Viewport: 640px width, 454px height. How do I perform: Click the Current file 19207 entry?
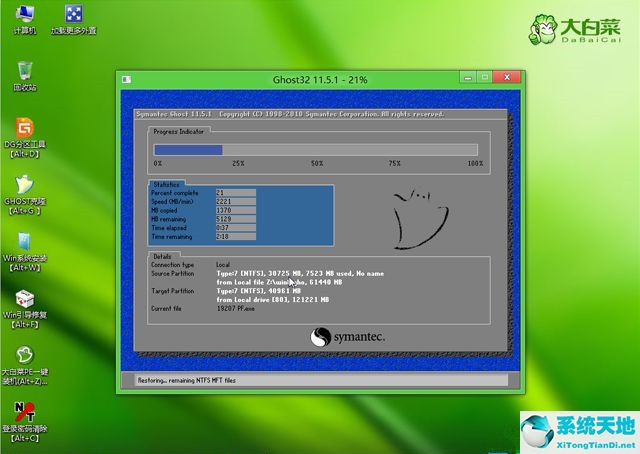pyautogui.click(x=236, y=309)
